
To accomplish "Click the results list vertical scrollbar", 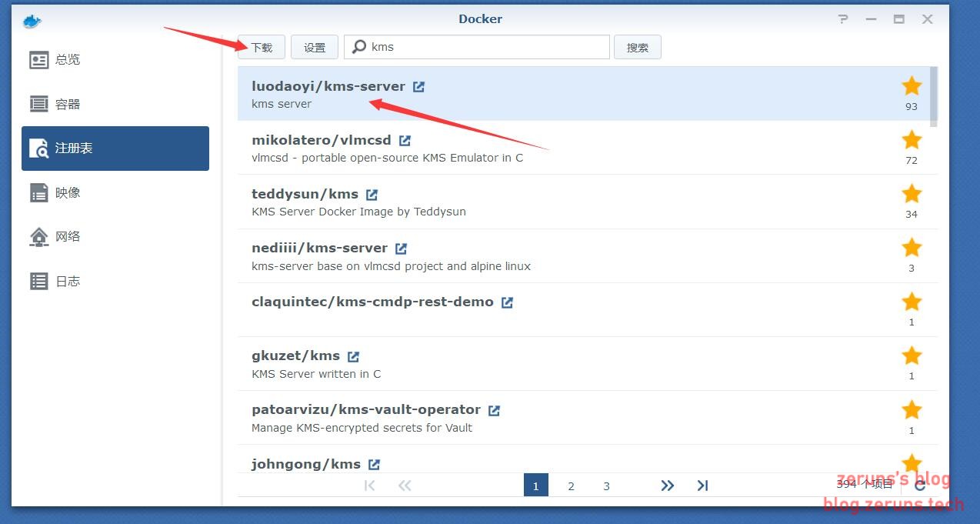I will [934, 96].
